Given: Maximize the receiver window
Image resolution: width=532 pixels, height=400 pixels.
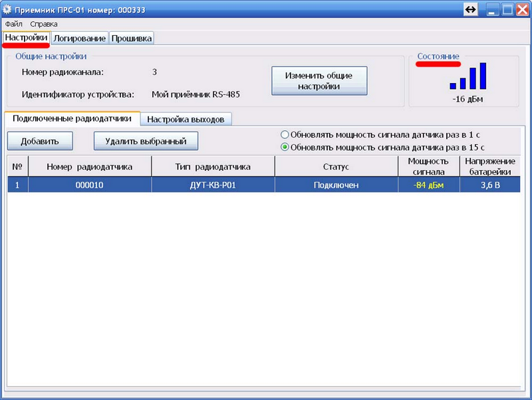Looking at the screenshot, I should pyautogui.click(x=507, y=9).
